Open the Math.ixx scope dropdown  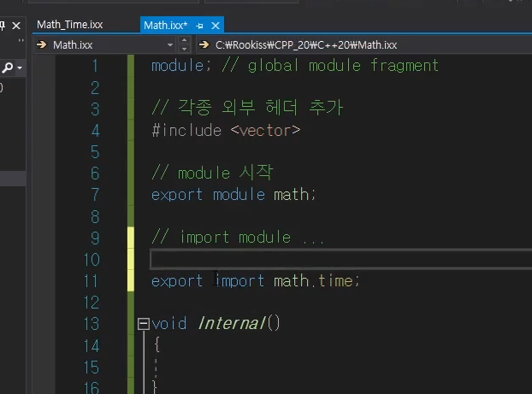point(170,45)
